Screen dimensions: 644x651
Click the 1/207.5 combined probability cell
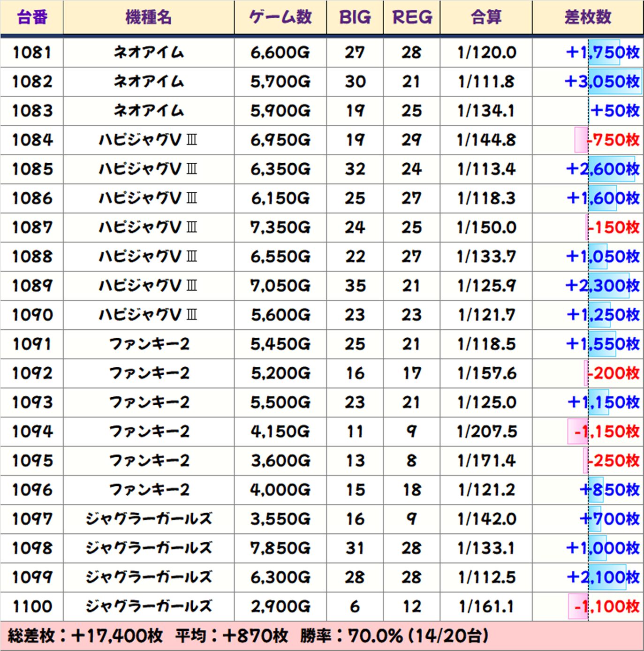(486, 431)
